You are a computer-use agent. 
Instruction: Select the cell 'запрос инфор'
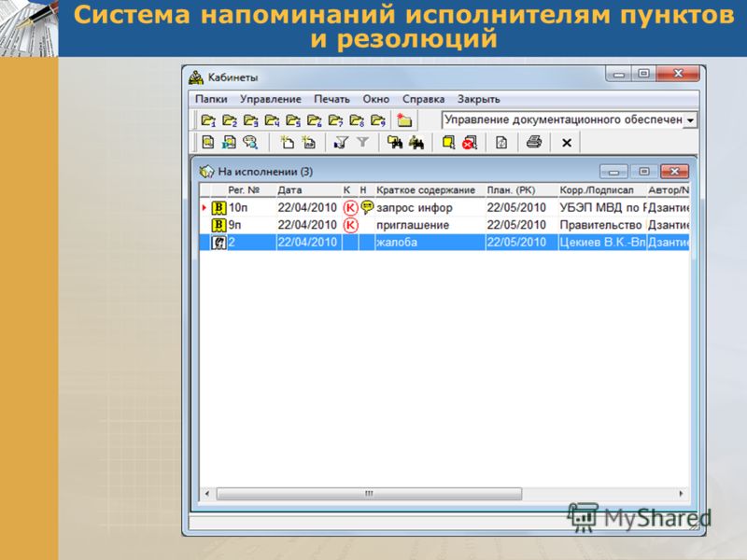[x=414, y=207]
